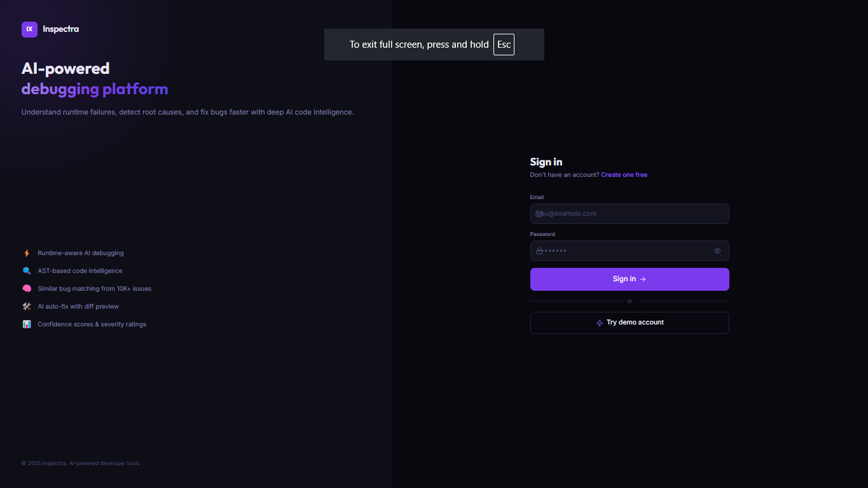Click the magnifier icon beside AST-based code intelligence
This screenshot has width=868, height=488.
(x=27, y=271)
